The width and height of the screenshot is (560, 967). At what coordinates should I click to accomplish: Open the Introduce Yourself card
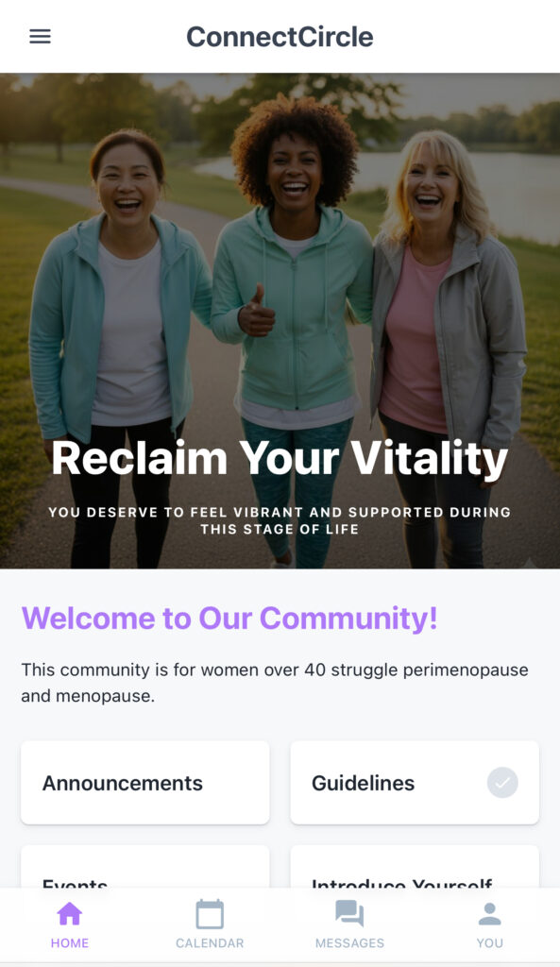pos(415,867)
